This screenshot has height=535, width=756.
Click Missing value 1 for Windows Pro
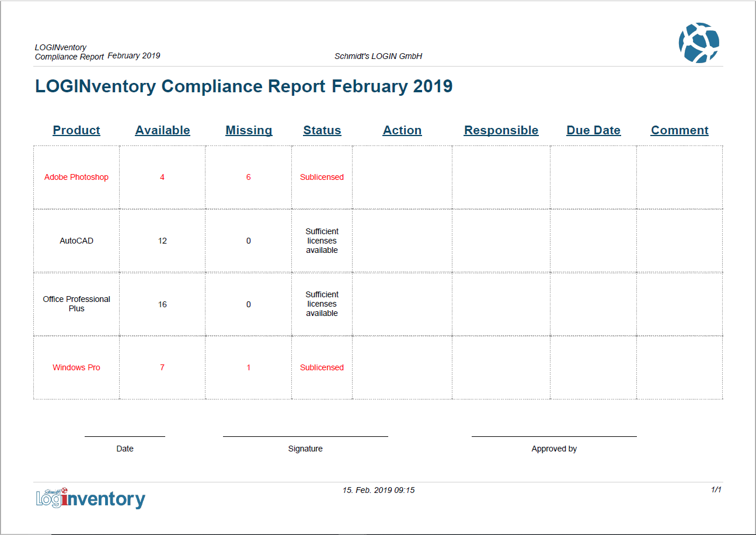click(249, 367)
